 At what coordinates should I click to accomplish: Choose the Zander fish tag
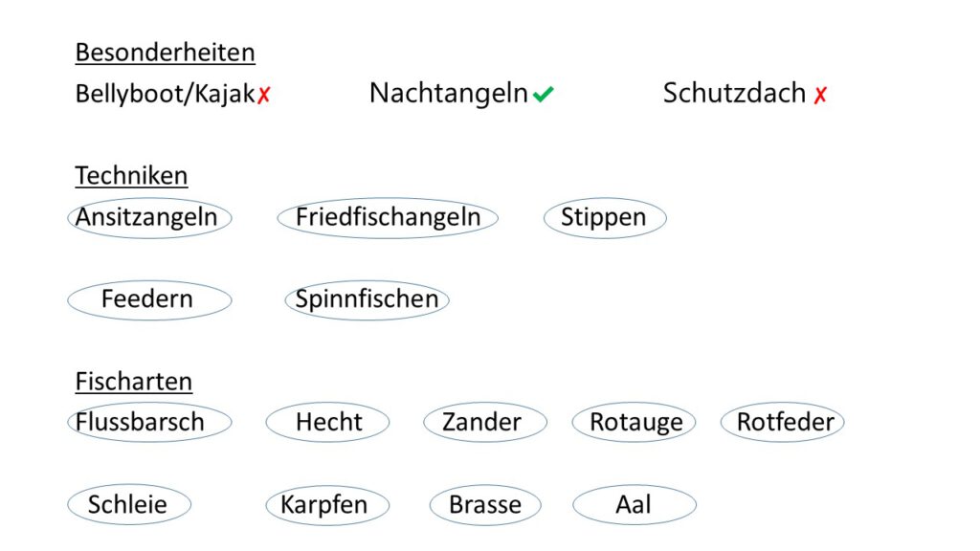tap(484, 422)
